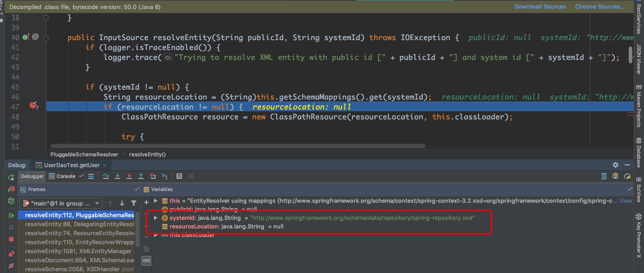Open the JSON Viewer side tool window

(639, 59)
